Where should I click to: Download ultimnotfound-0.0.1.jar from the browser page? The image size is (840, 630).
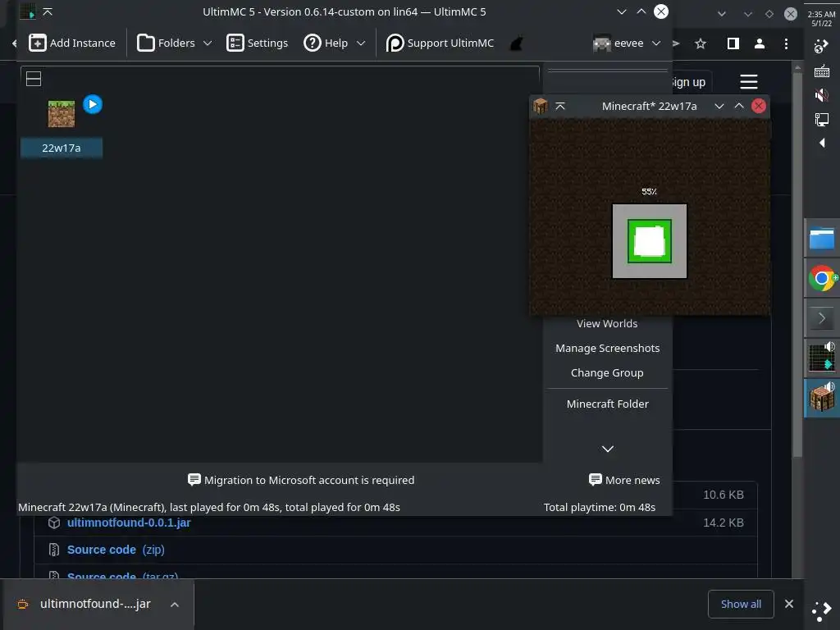129,523
